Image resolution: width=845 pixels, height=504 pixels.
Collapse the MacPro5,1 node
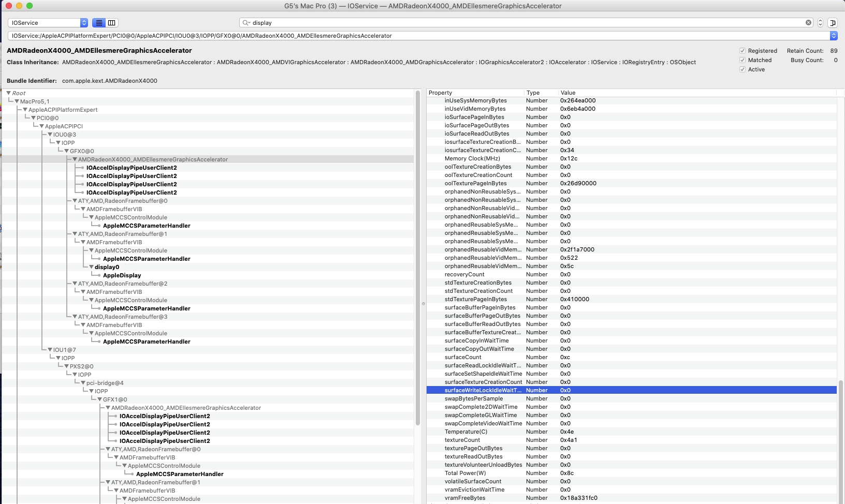[17, 101]
